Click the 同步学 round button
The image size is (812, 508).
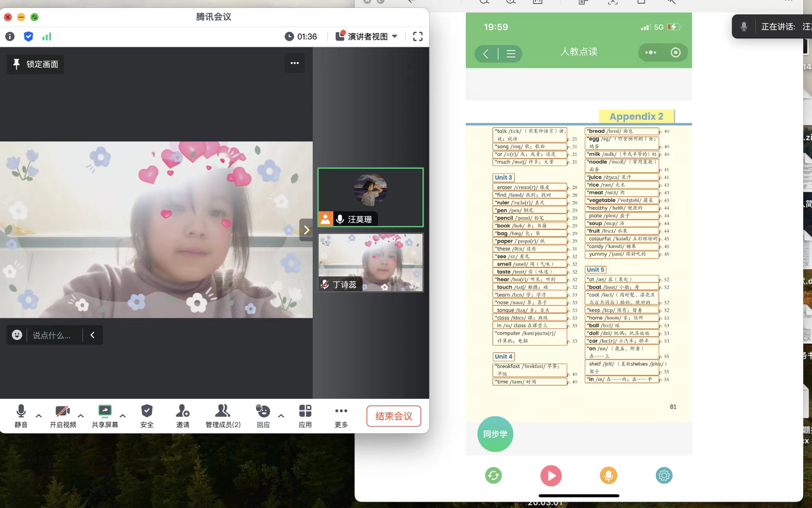tap(495, 434)
